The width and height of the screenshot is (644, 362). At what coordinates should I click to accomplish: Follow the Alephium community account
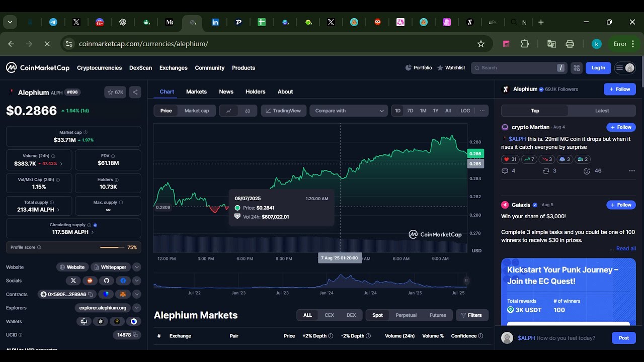(x=620, y=89)
